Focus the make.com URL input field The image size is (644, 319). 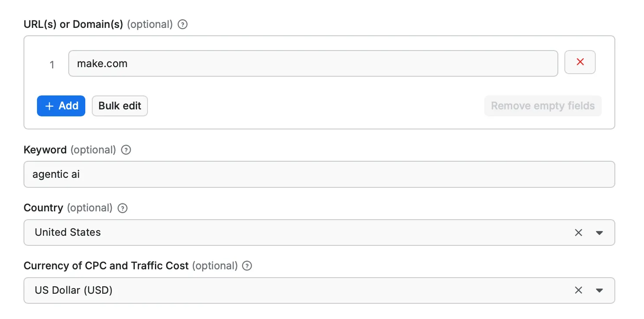click(x=313, y=64)
